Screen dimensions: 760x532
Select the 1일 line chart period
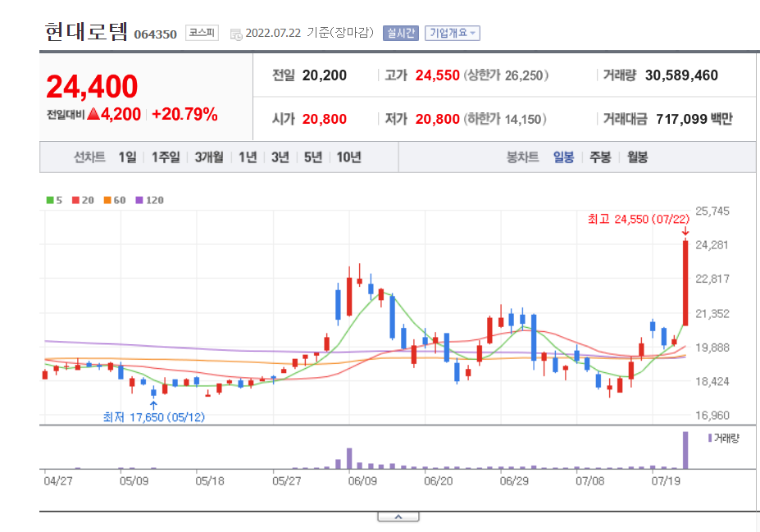(x=127, y=157)
